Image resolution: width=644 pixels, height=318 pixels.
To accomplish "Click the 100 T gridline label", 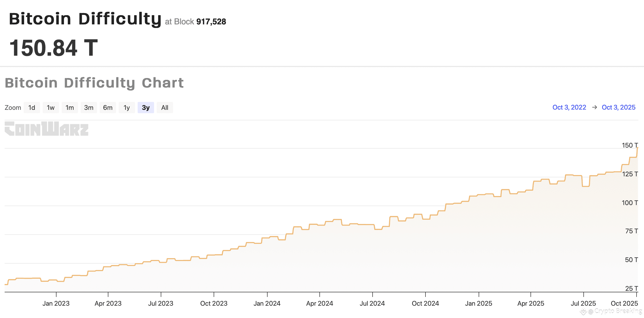I will (x=630, y=203).
